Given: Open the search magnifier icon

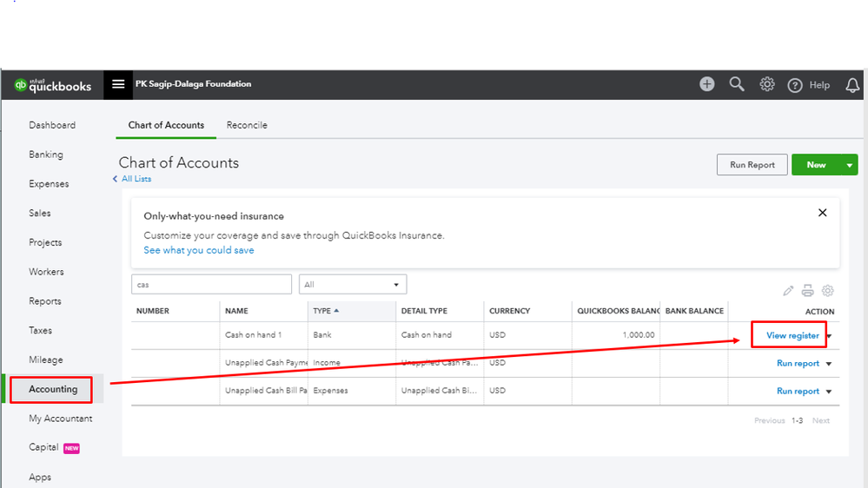Looking at the screenshot, I should 737,84.
